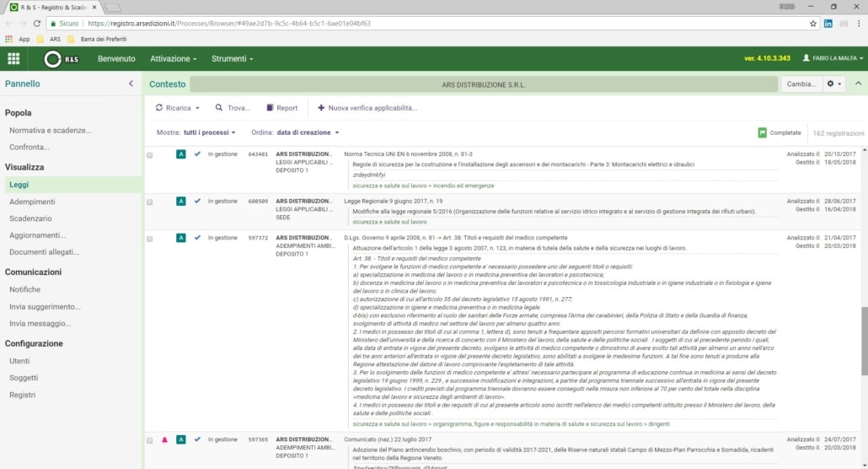Collapse the Pannello sidebar with chevron
868x469 pixels.
pos(131,84)
